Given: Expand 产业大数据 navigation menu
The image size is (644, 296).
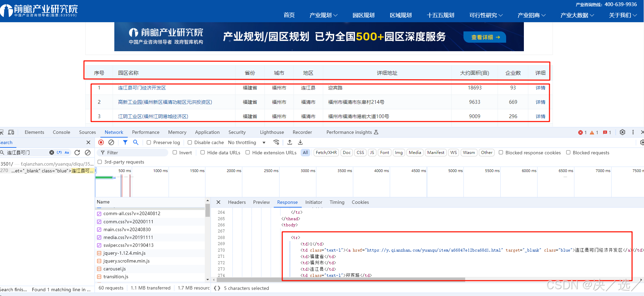Looking at the screenshot, I should click(577, 15).
